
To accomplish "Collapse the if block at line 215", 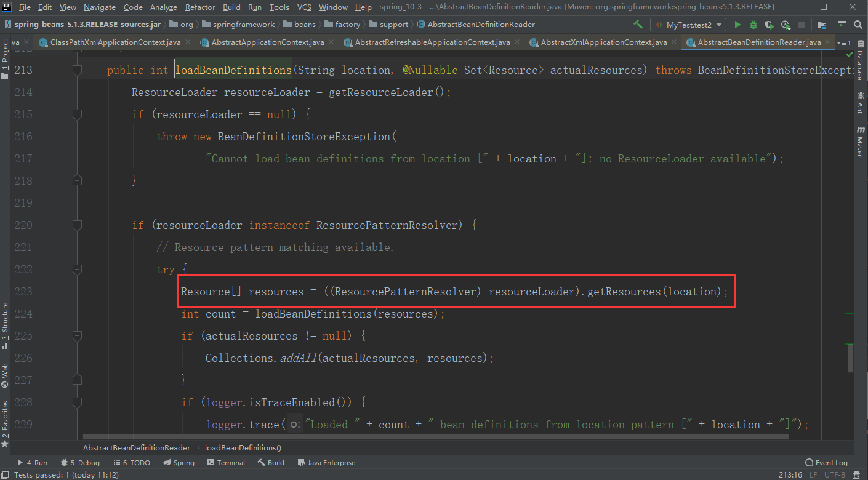I will pos(77,114).
